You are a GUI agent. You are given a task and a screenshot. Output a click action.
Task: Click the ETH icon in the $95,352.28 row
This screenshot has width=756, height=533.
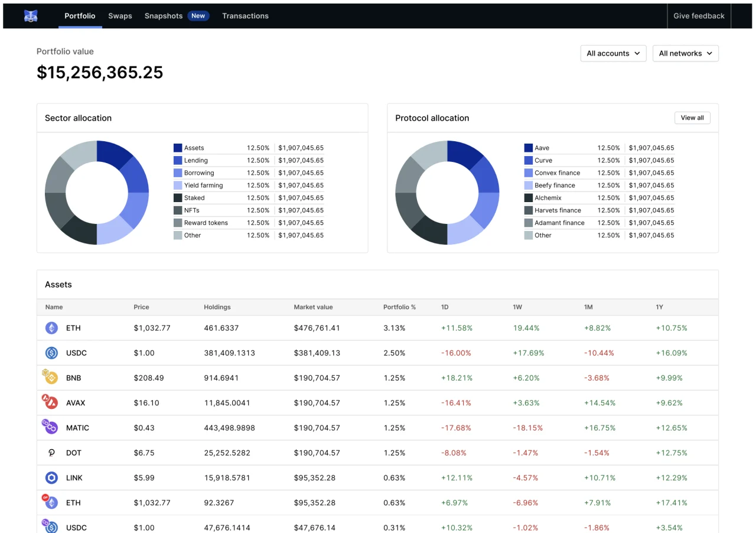click(50, 502)
